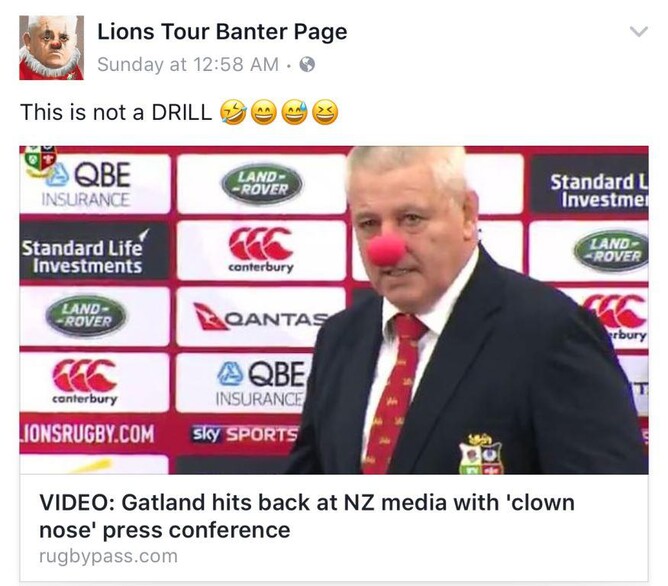Click the red clown nose in the video preview
This screenshot has width=668, height=586.
click(386, 250)
